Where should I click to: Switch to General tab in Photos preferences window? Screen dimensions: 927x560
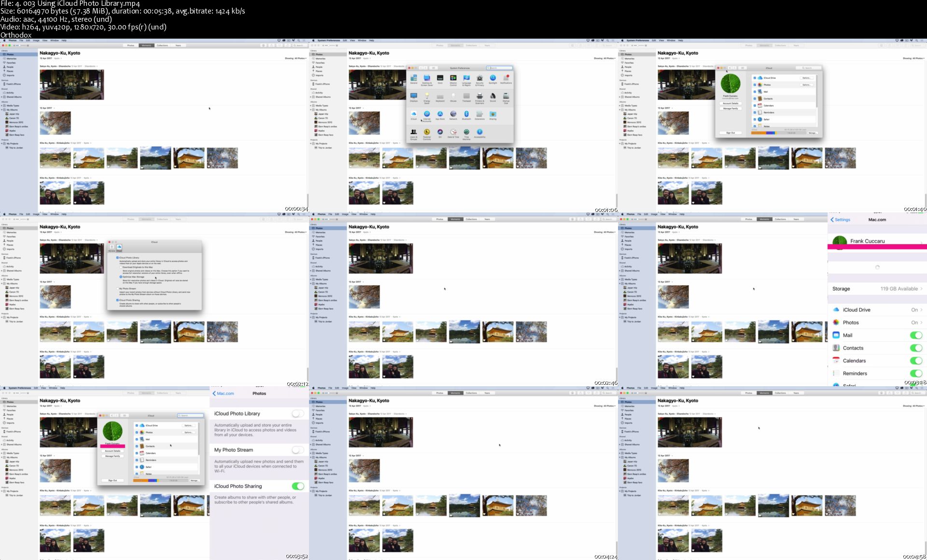112,248
